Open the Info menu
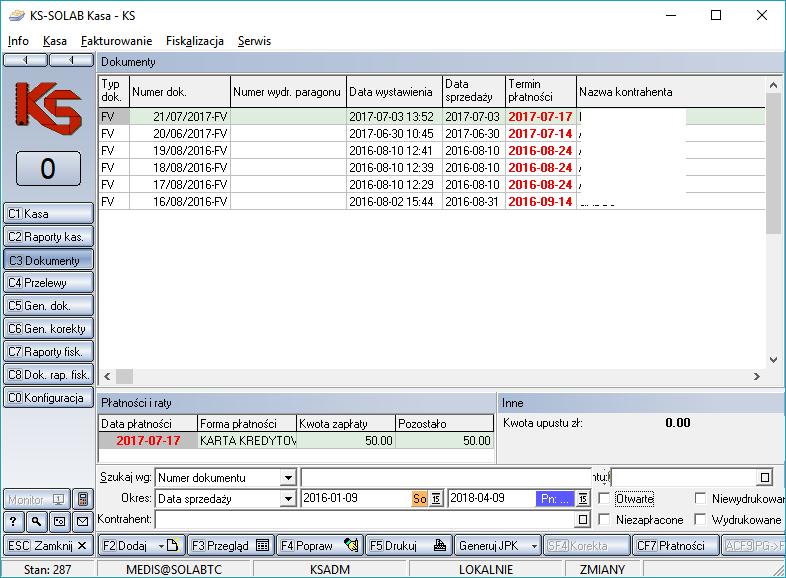 (x=18, y=41)
